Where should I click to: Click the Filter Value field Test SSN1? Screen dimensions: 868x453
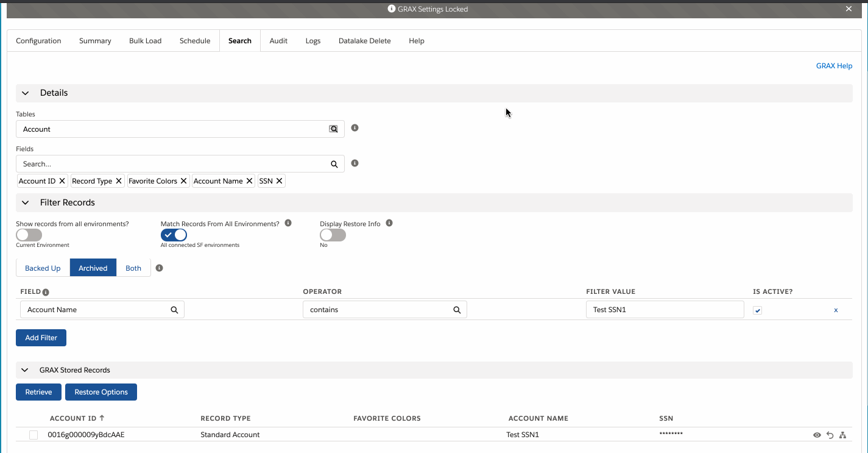tap(665, 310)
